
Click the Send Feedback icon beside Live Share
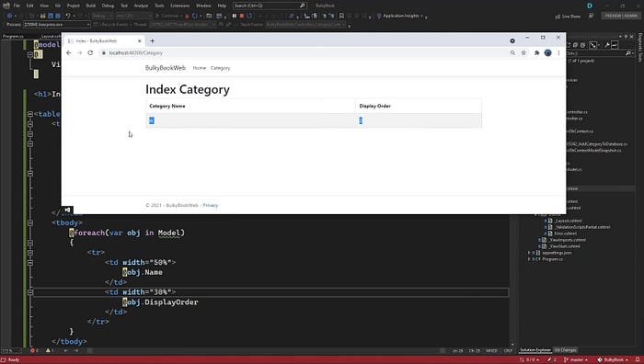pos(591,16)
